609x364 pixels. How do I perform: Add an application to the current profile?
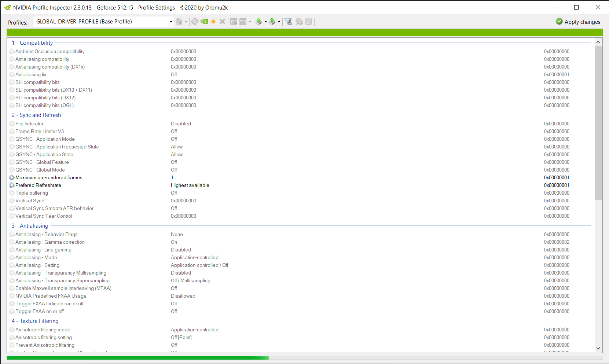[x=234, y=22]
